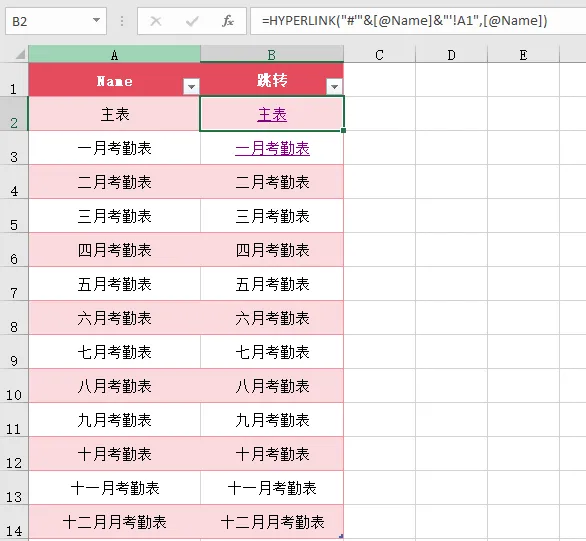586x541 pixels.
Task: Select row 12 header
Action: tap(14, 454)
